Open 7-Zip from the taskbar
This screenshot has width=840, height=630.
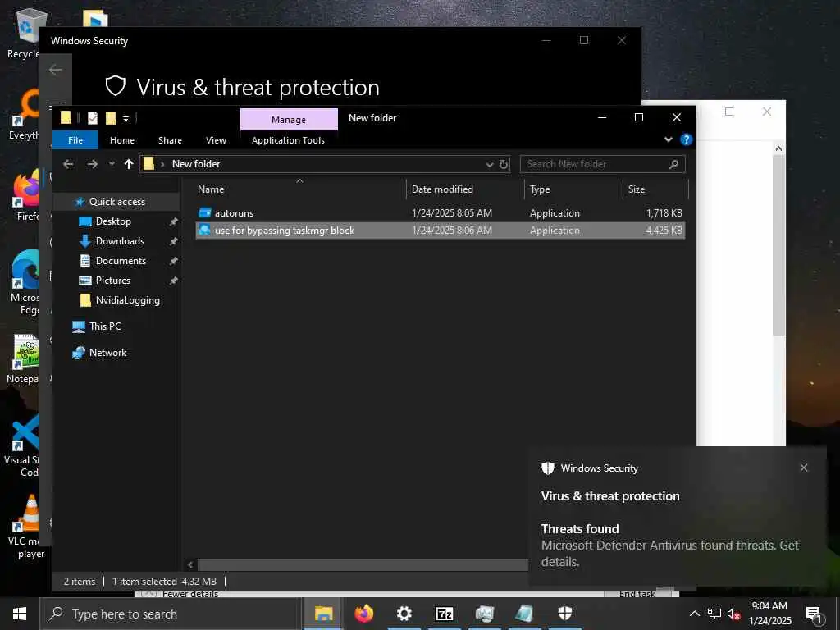coord(444,614)
